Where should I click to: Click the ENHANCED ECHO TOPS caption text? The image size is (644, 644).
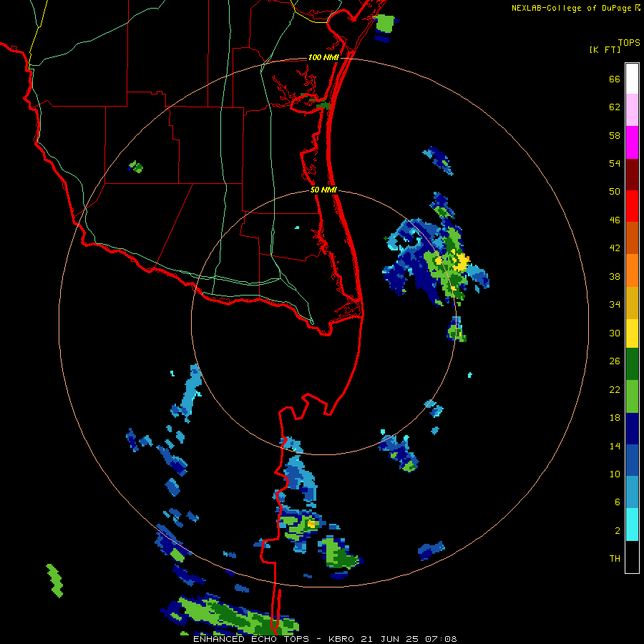point(251,639)
